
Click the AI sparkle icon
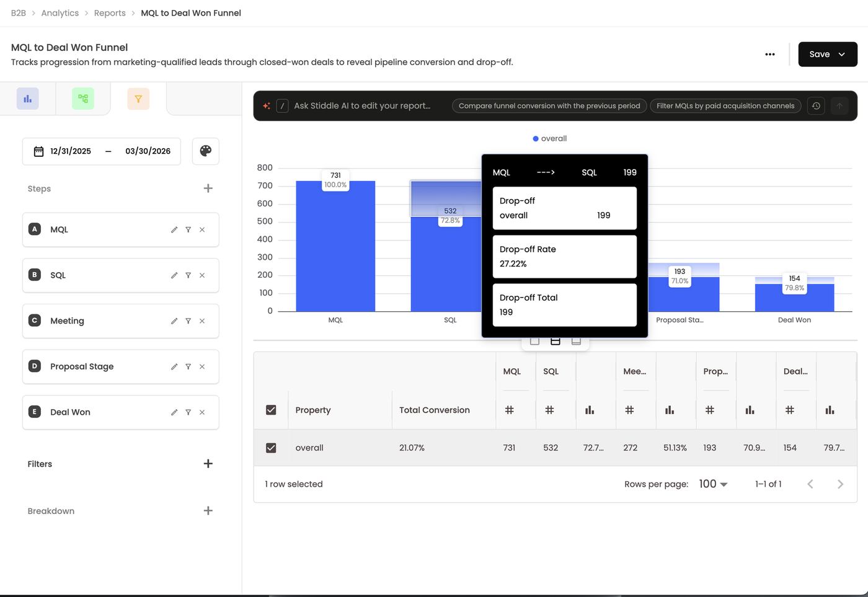point(267,106)
